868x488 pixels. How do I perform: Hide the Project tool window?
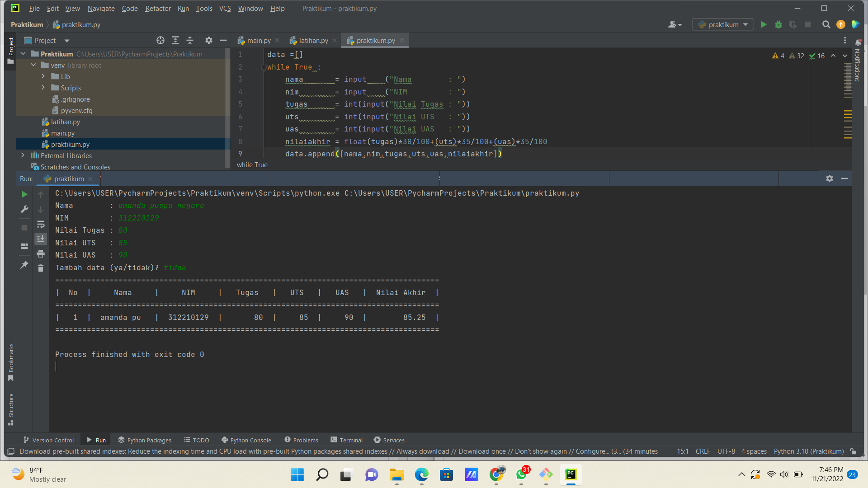click(x=223, y=40)
